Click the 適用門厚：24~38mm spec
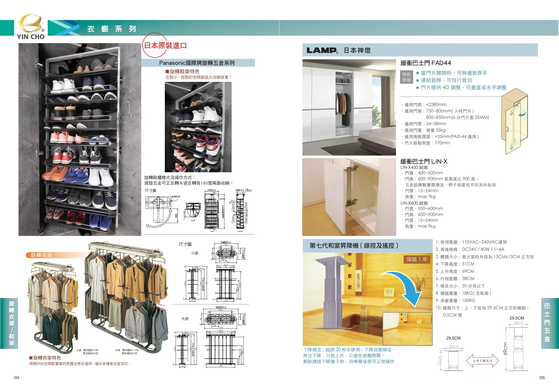This screenshot has height=392, width=559. click(x=424, y=124)
